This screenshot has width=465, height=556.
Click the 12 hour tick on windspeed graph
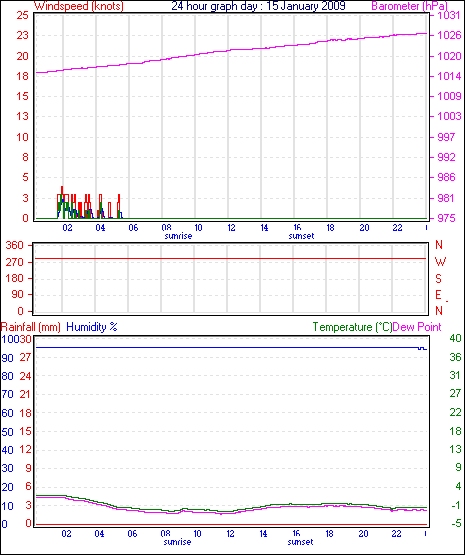click(x=231, y=228)
